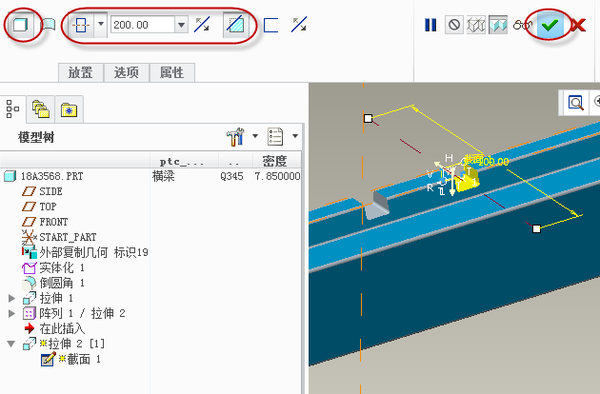Click the refit zoom icon in viewport

[x=575, y=103]
